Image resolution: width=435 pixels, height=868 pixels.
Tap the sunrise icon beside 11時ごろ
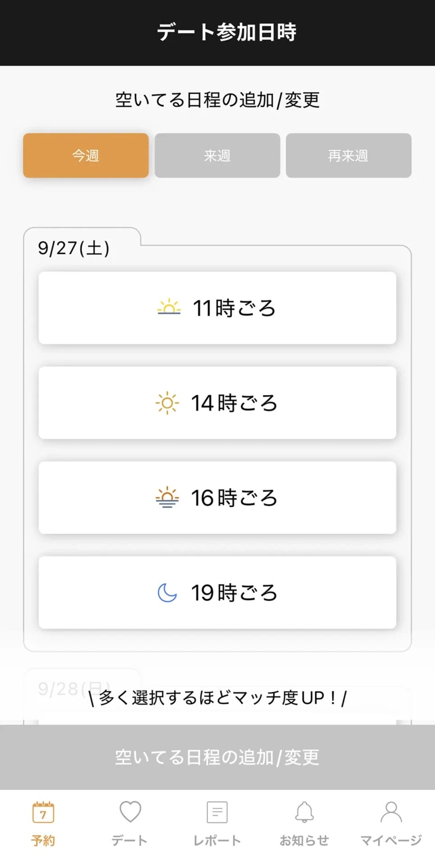pos(169,307)
